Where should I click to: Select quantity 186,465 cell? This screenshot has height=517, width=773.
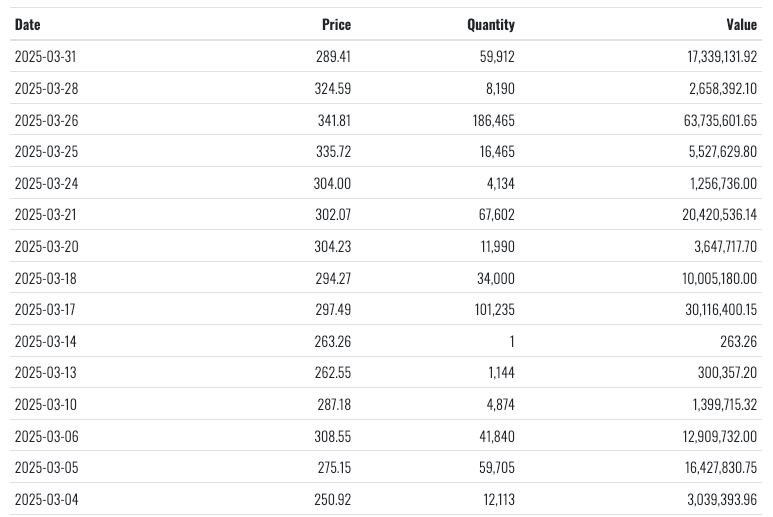click(x=489, y=120)
